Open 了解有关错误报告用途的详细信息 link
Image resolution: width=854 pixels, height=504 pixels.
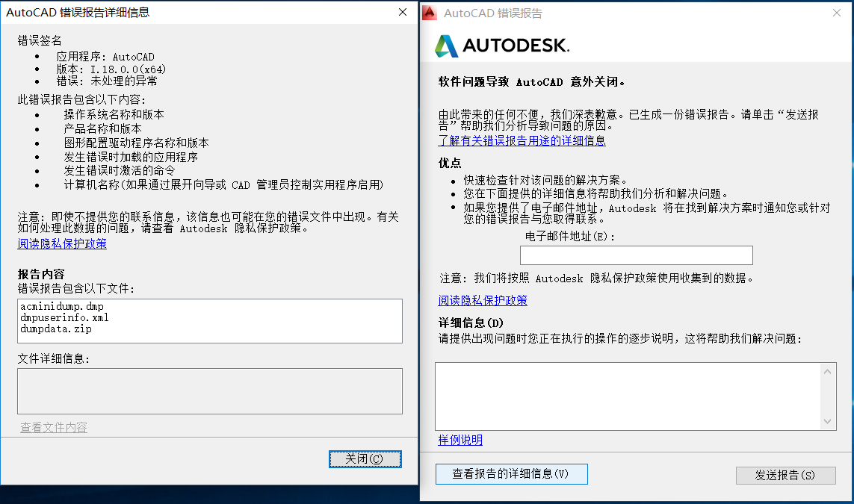pos(522,141)
